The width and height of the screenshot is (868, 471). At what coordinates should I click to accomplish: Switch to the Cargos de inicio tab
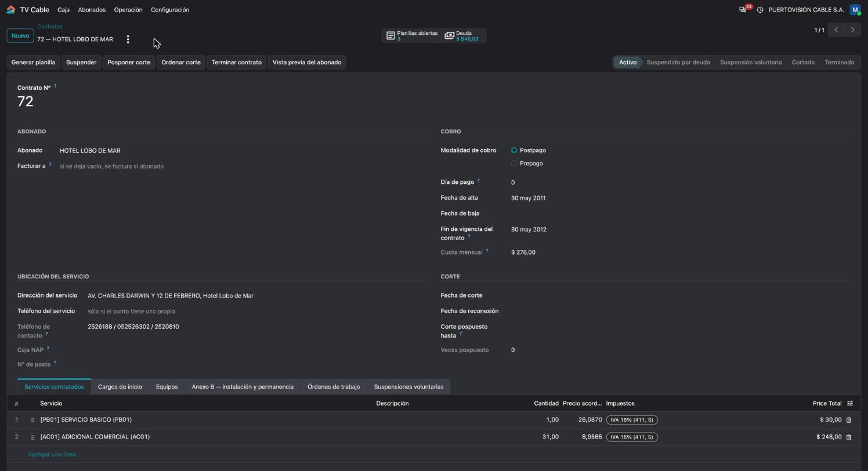[120, 387]
